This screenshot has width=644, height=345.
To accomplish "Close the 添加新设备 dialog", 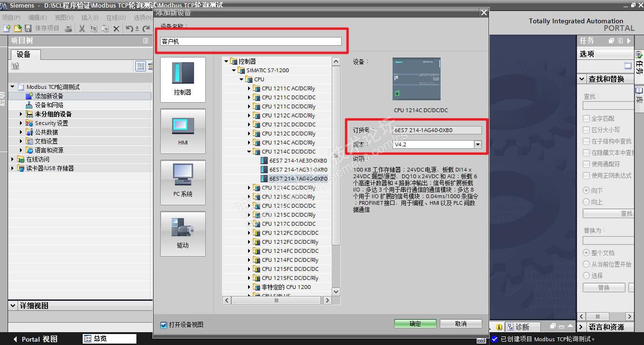I will pos(484,13).
